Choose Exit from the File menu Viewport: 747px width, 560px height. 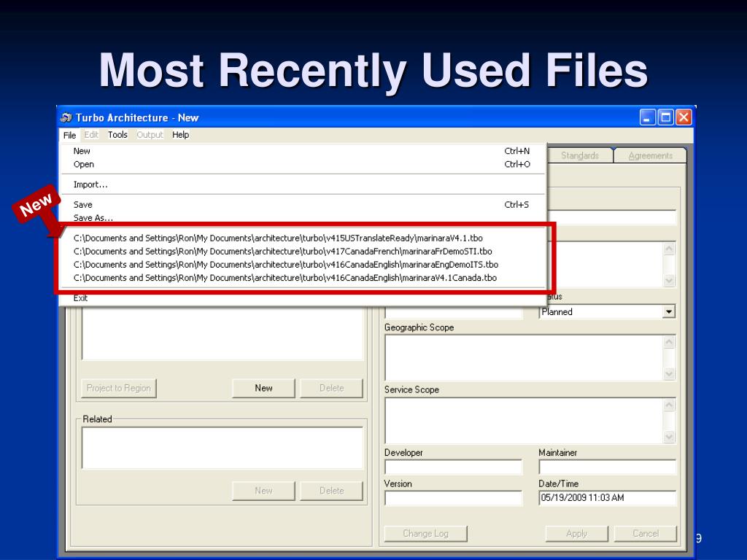(302, 298)
